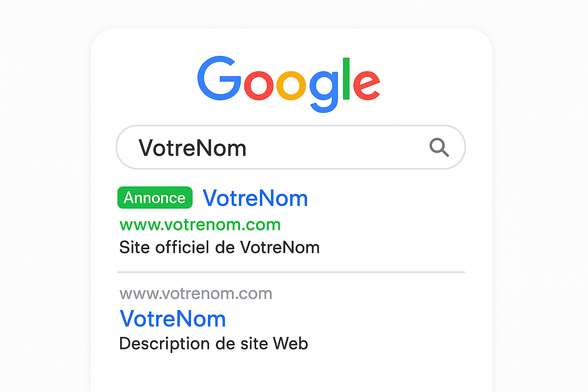Click the red "e" in Google logo
This screenshot has width=588, height=392.
point(366,85)
